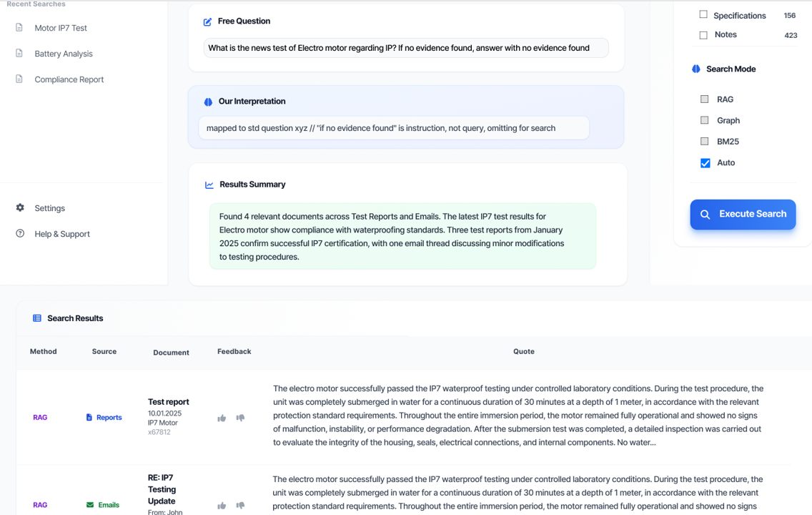Tick the BM25 search mode checkbox
The height and width of the screenshot is (515, 812).
coord(704,142)
